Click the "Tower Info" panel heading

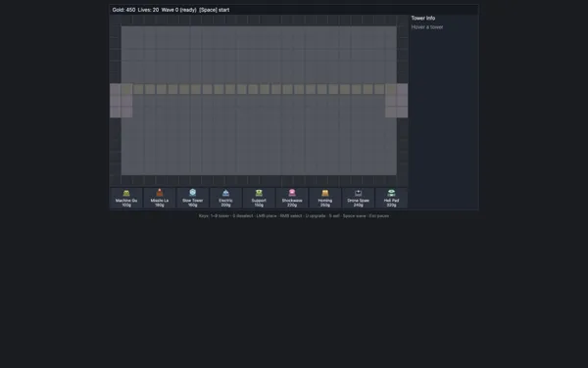point(423,18)
